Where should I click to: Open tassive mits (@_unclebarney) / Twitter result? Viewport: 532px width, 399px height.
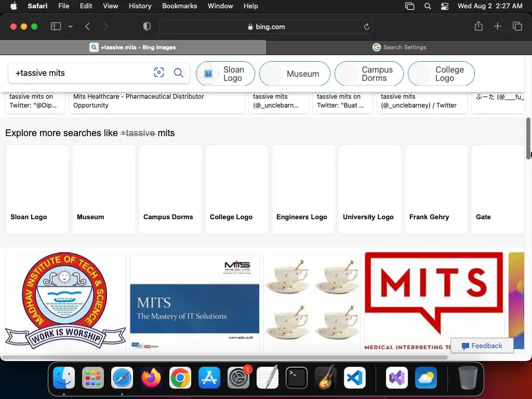click(422, 101)
